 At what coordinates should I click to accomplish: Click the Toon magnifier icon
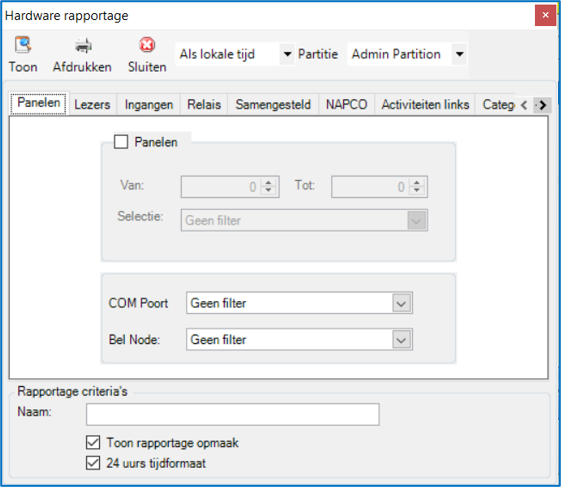[x=23, y=45]
